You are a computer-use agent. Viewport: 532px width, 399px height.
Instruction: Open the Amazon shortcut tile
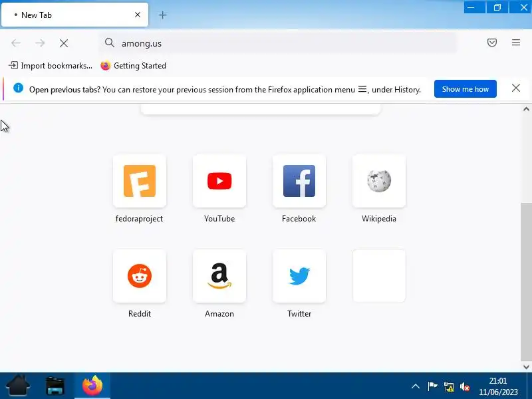219,276
